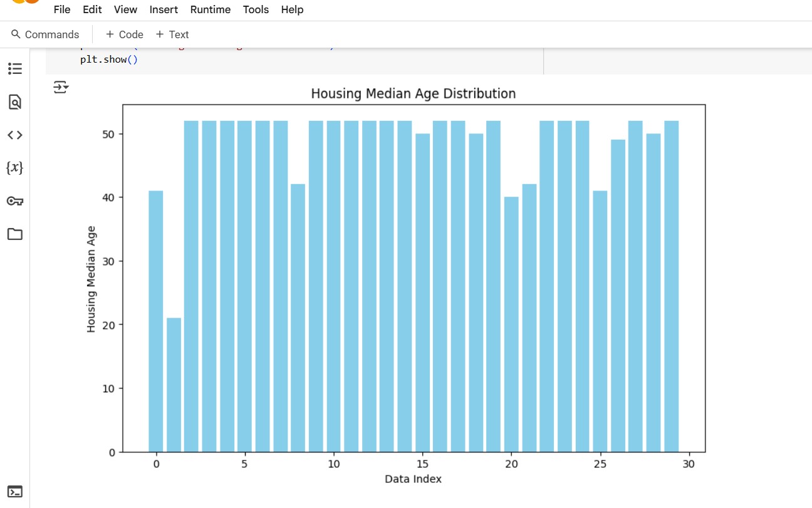Click the Commands search button

click(45, 34)
